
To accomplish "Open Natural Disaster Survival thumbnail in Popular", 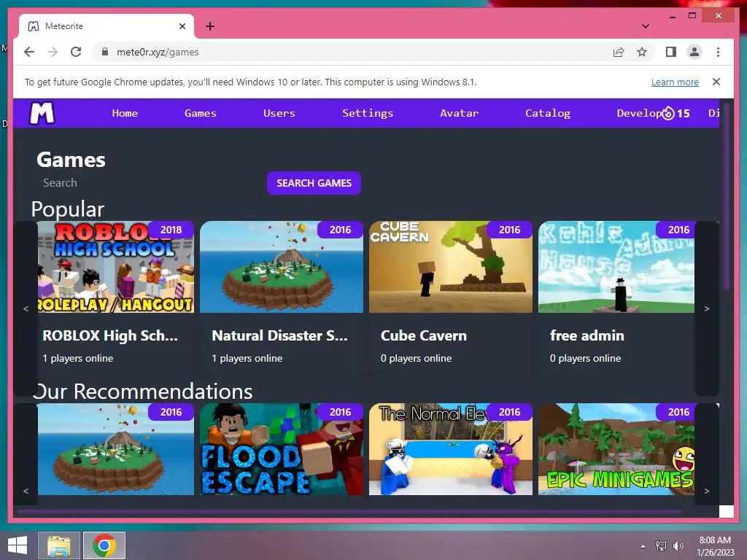I will pos(281,267).
